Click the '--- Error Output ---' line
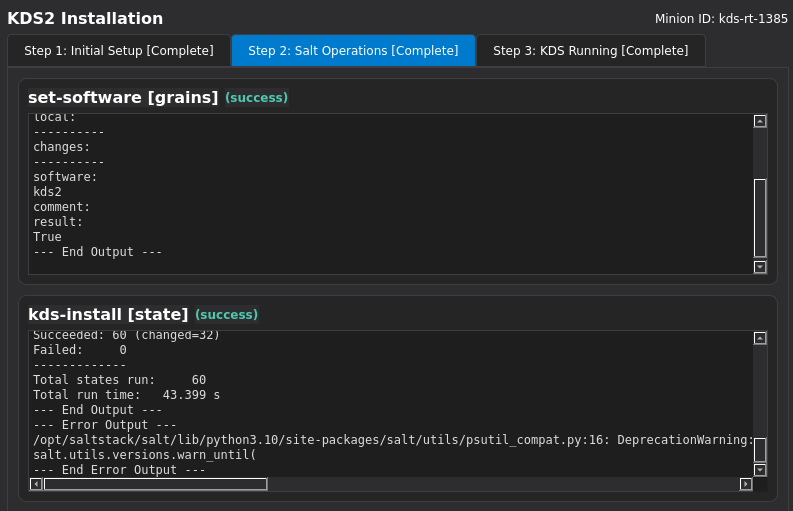The width and height of the screenshot is (793, 511). [105, 425]
